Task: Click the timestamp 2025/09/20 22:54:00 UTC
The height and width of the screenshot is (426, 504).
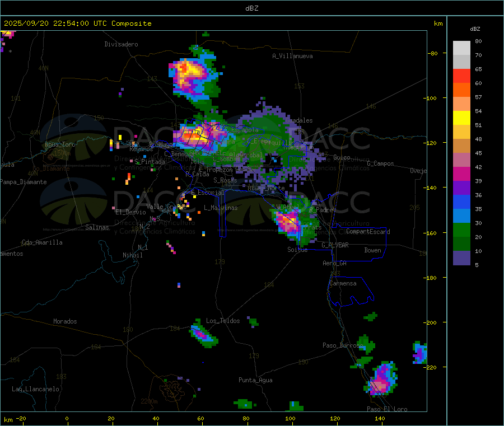Action: (x=55, y=24)
